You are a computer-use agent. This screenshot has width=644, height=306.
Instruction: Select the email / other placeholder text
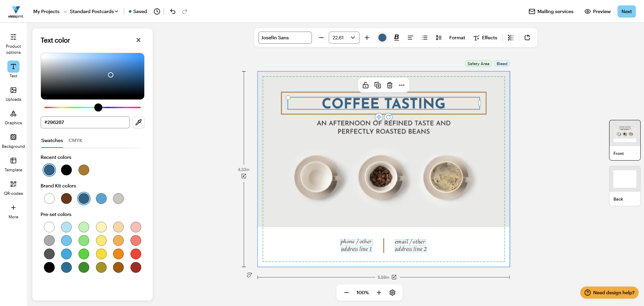tap(410, 242)
